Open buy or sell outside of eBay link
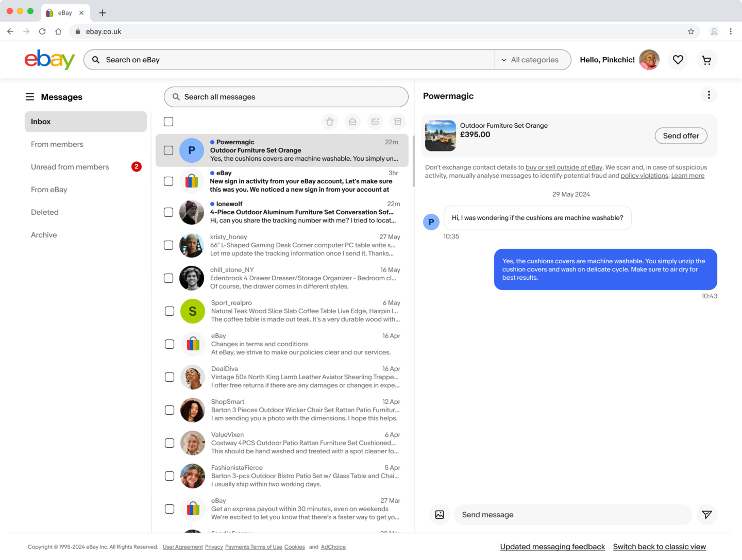This screenshot has width=742, height=560. pyautogui.click(x=564, y=167)
